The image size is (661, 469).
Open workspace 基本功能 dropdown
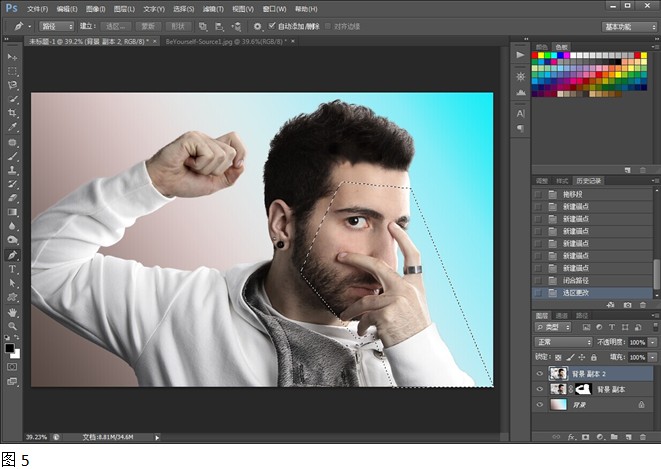coord(629,27)
